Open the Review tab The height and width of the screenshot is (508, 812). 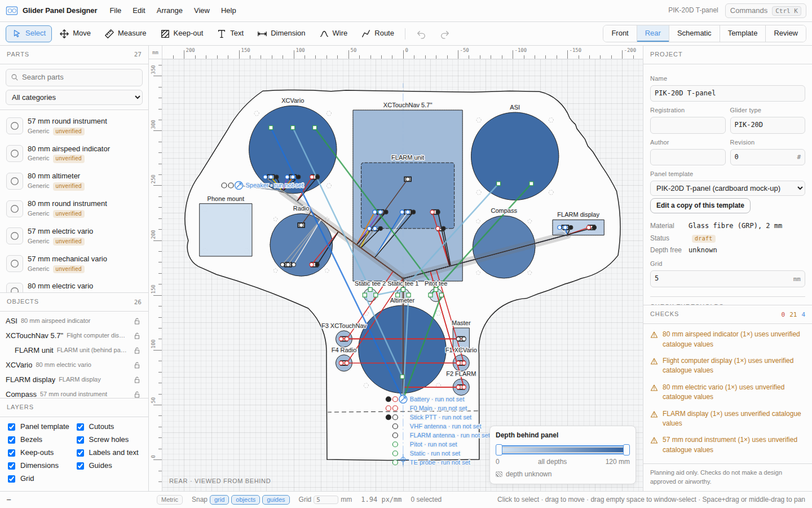click(x=785, y=33)
